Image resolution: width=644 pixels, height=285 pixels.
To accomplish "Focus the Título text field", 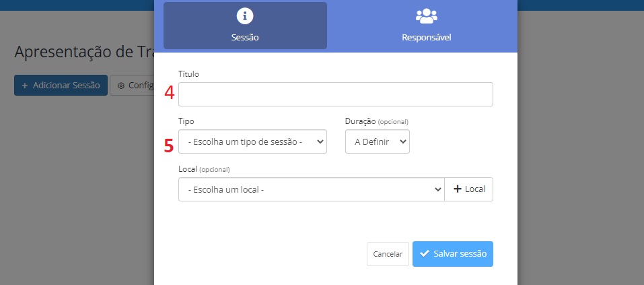I will [x=336, y=94].
